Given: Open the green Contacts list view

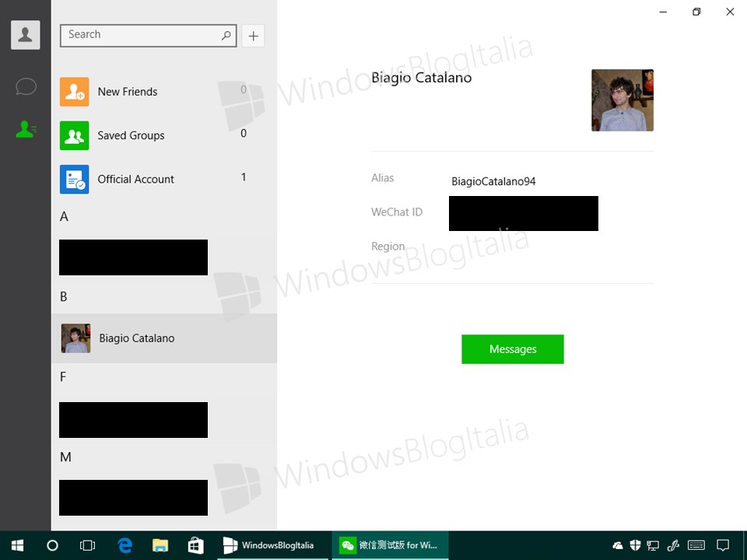Looking at the screenshot, I should click(x=26, y=129).
